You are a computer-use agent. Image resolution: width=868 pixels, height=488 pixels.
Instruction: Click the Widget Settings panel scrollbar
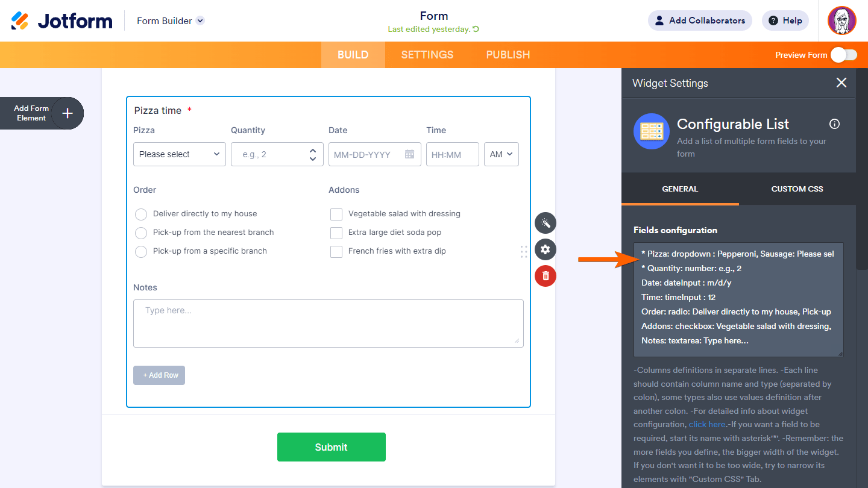point(862,169)
